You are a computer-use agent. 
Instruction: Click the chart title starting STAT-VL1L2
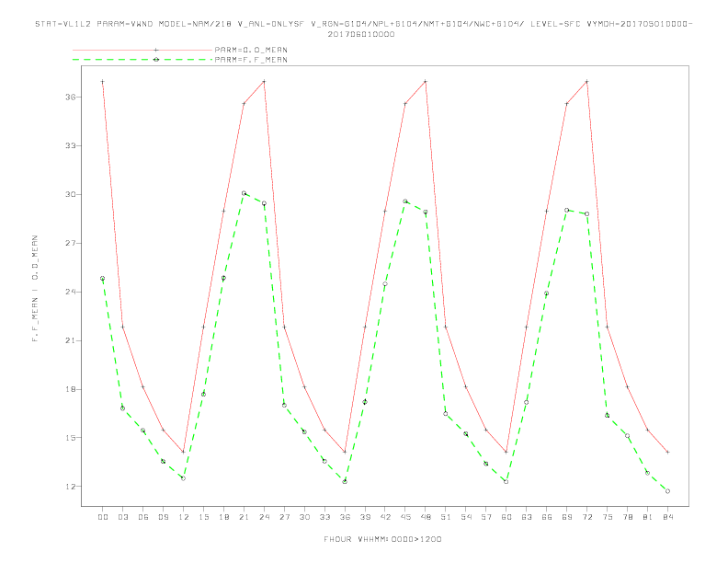click(363, 24)
